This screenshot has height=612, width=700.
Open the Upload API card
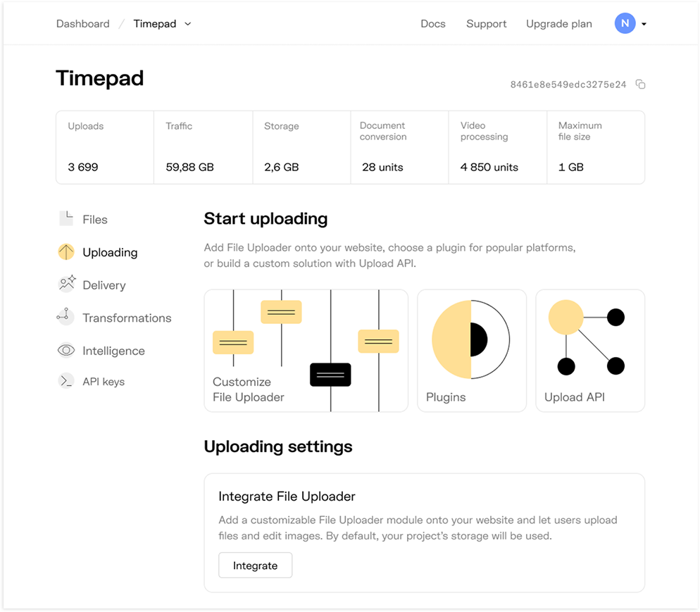tap(589, 350)
